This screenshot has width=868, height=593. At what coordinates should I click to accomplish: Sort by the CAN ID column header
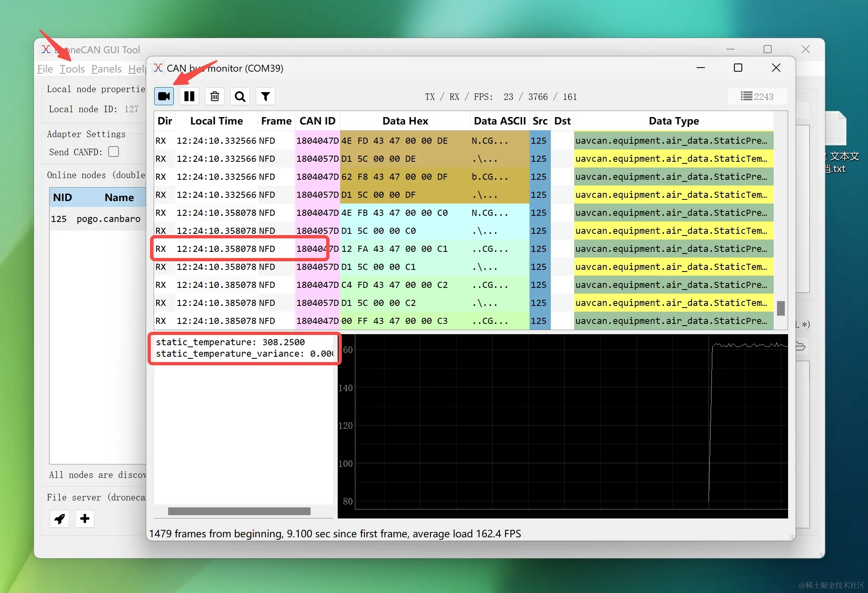pos(317,121)
